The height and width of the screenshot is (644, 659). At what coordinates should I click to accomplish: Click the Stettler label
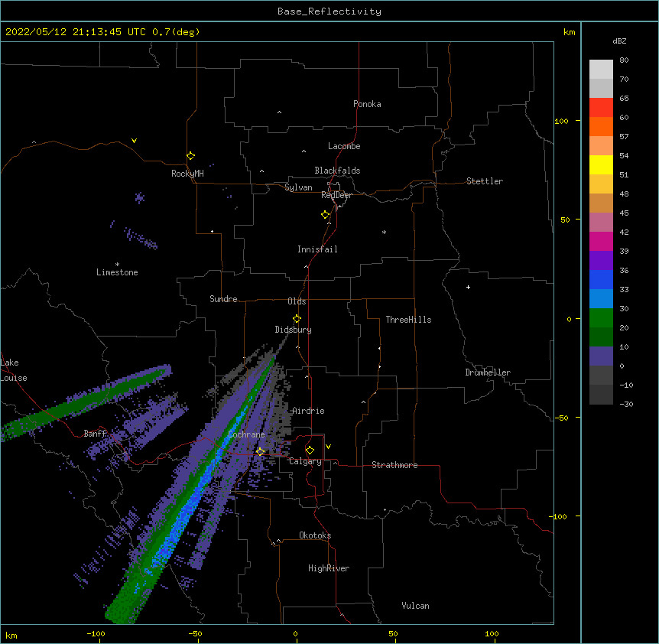(x=485, y=181)
